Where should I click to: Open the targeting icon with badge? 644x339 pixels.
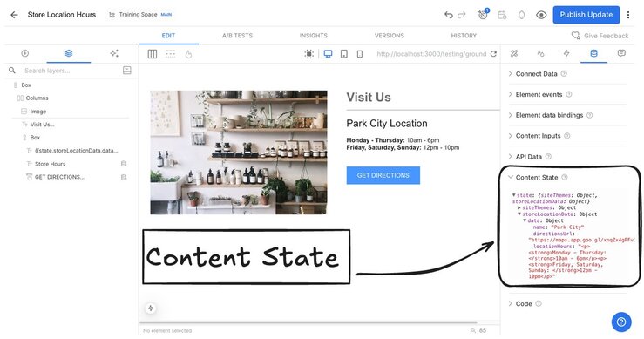click(x=483, y=15)
